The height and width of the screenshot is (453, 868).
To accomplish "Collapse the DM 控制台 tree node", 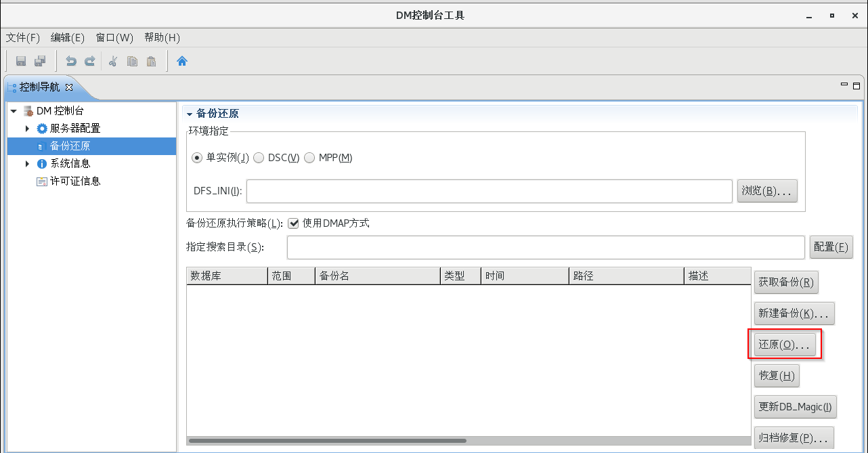I will pyautogui.click(x=14, y=111).
